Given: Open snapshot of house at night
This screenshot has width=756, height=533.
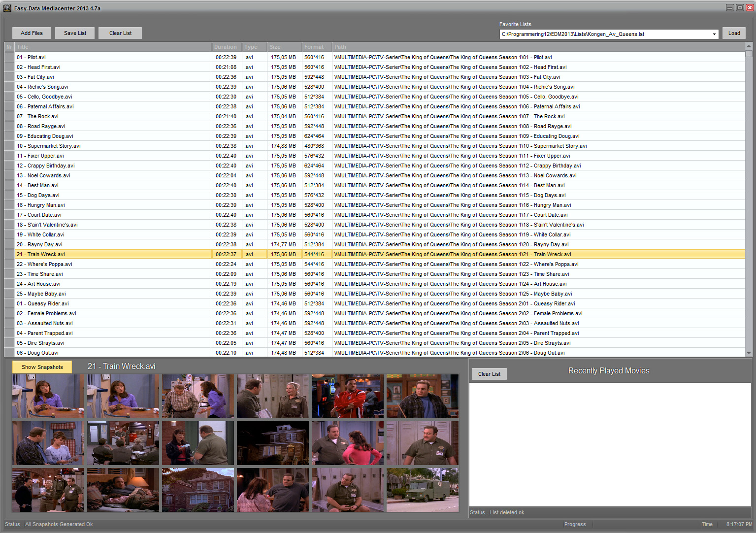Looking at the screenshot, I should (x=273, y=443).
